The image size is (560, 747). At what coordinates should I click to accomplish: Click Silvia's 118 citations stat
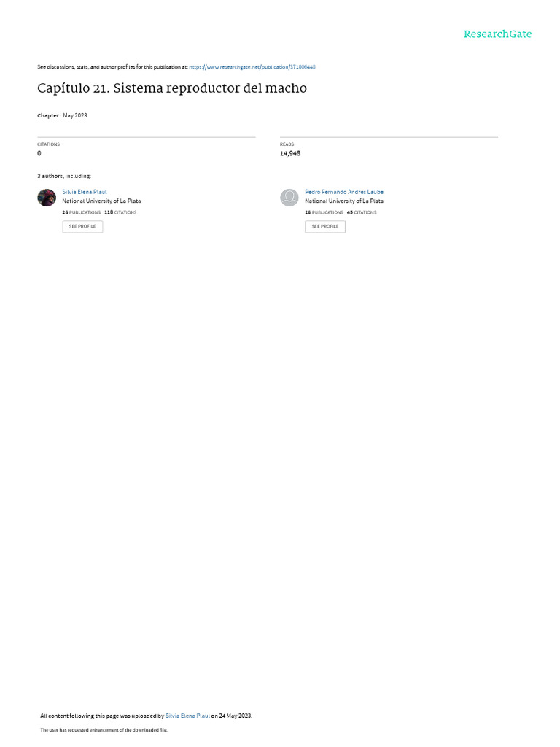pyautogui.click(x=120, y=212)
